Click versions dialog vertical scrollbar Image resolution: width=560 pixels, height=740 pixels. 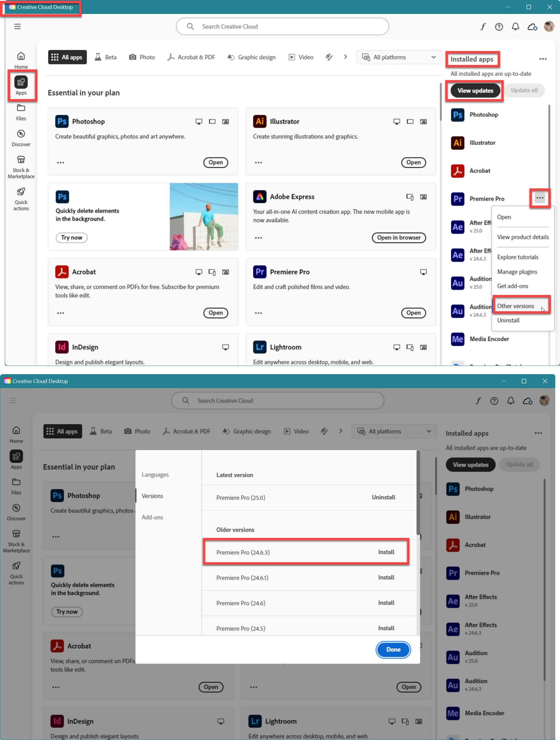click(x=418, y=493)
